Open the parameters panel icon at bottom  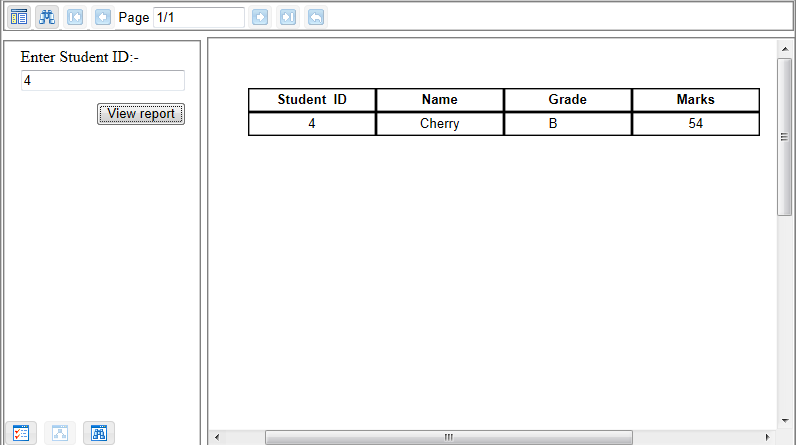21,433
